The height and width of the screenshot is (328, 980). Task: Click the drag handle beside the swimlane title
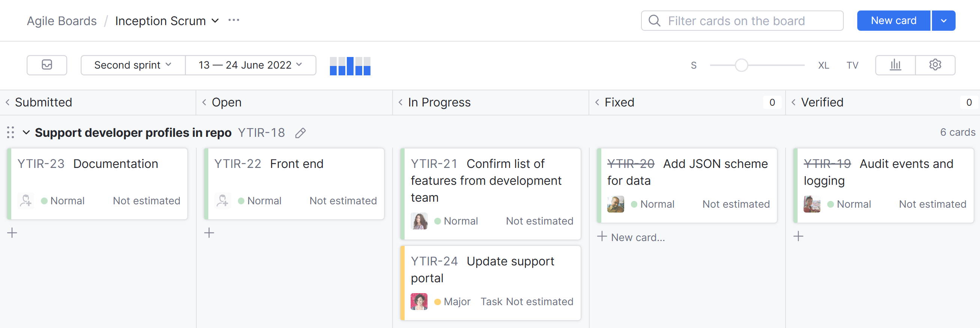point(10,133)
